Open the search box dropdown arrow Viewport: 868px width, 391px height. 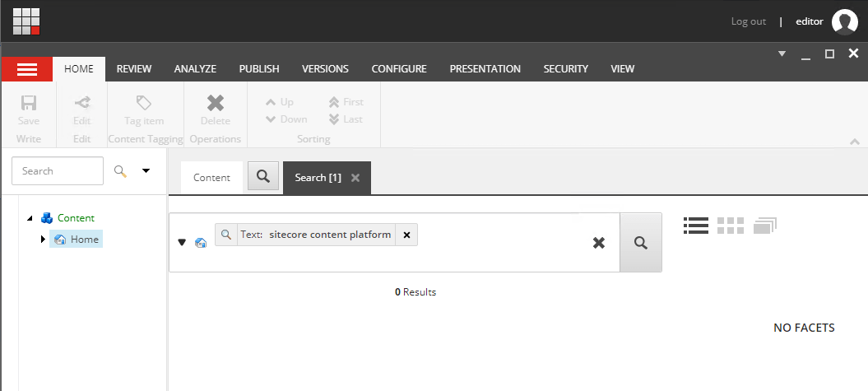tap(182, 243)
